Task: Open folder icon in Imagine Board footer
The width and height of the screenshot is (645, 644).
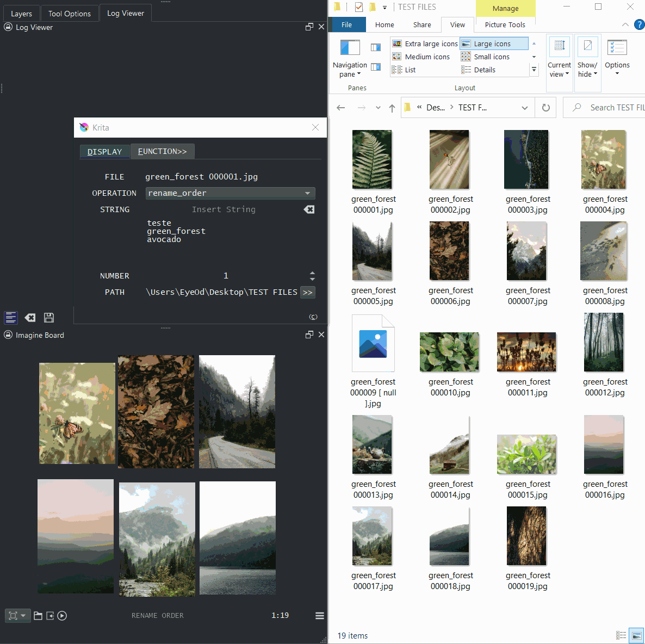Action: click(x=38, y=616)
